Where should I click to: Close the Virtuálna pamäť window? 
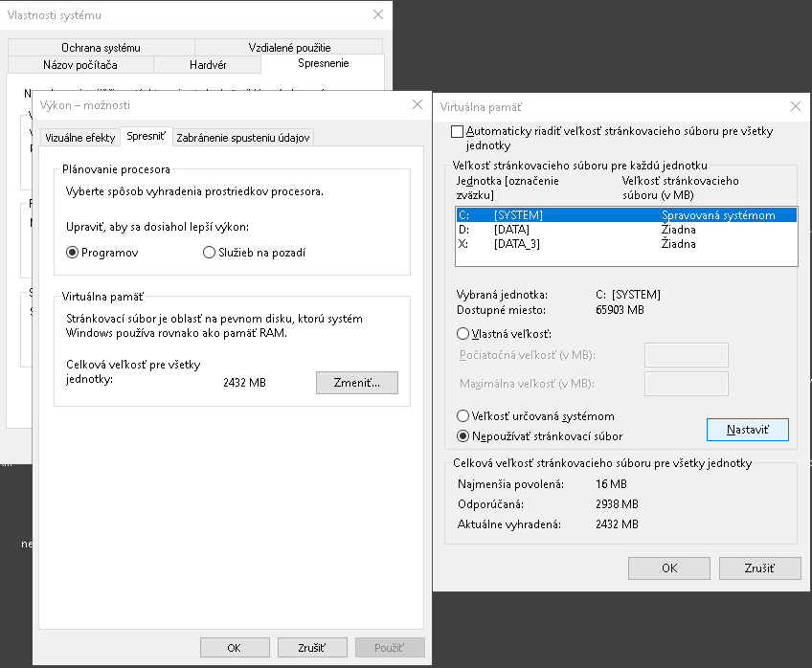(796, 106)
